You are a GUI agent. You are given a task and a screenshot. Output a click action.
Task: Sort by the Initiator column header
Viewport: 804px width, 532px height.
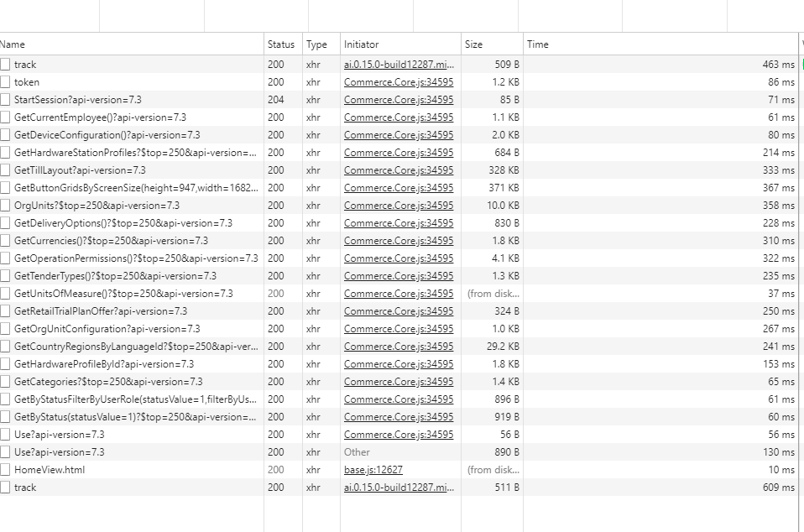400,44
